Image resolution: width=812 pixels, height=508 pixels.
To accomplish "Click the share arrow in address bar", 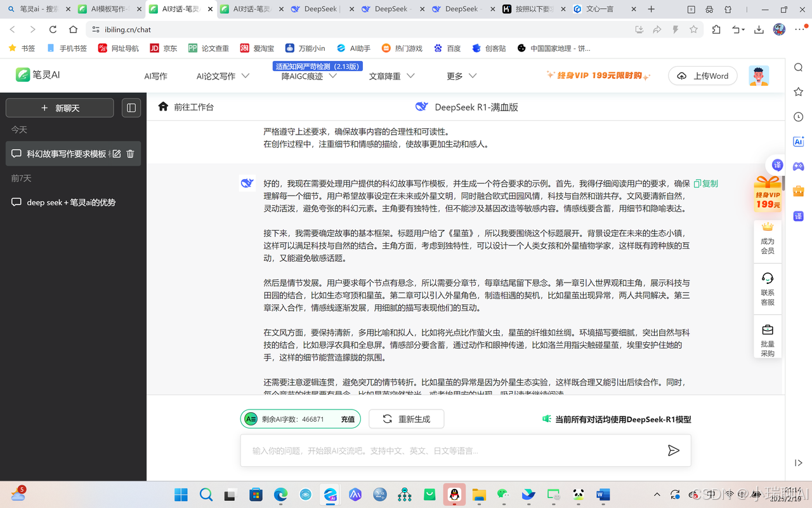I will (x=657, y=29).
